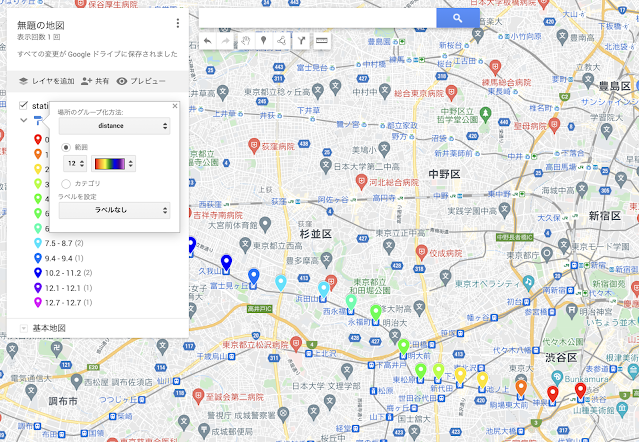Click the yellow-green map pin at 新代田
639x442 pixels.
438,371
